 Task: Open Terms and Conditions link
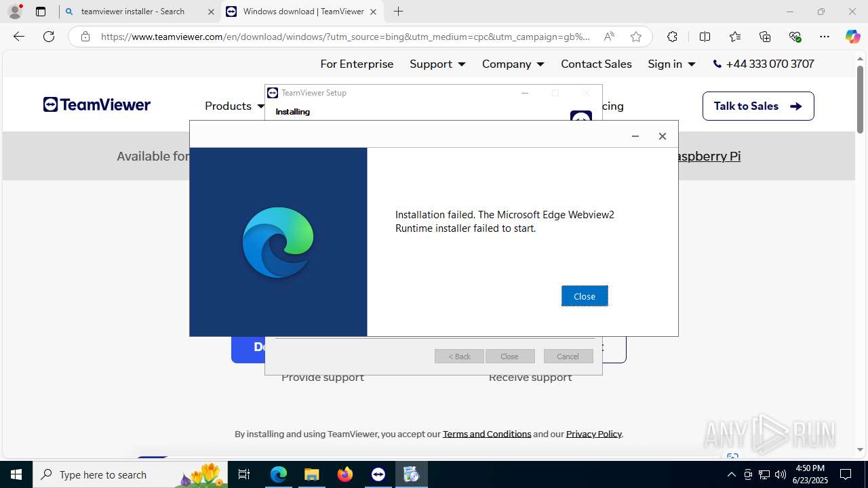(487, 434)
